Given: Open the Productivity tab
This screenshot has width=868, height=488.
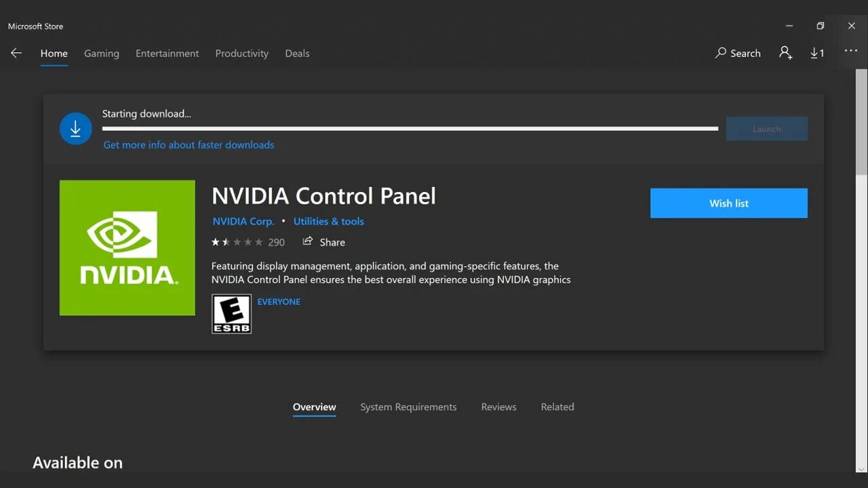Looking at the screenshot, I should point(242,54).
